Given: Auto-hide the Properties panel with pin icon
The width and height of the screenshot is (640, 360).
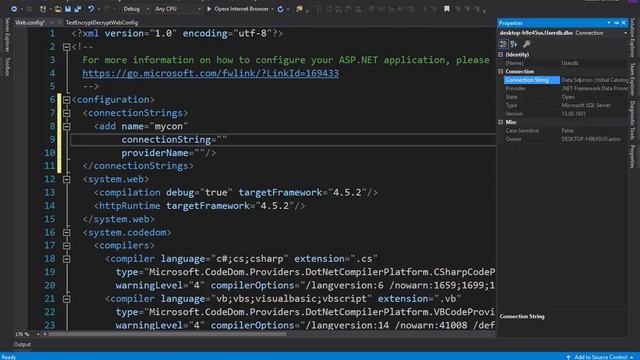Looking at the screenshot, I should point(617,23).
